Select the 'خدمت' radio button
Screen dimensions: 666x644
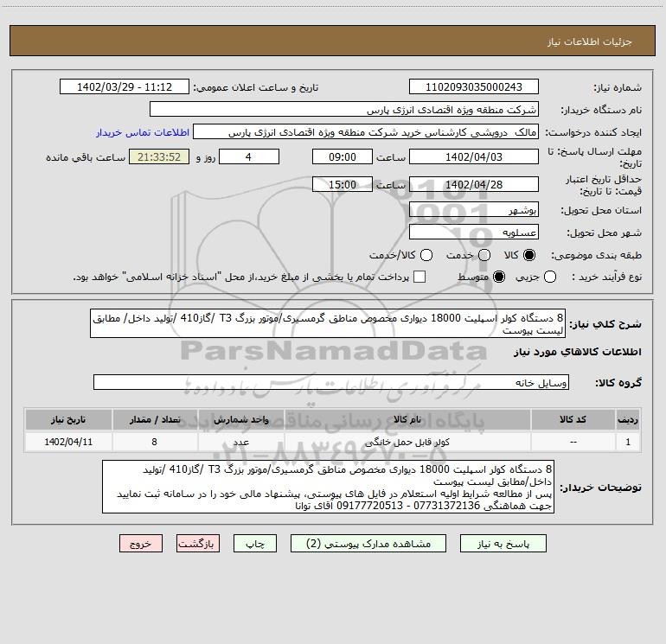pos(484,255)
